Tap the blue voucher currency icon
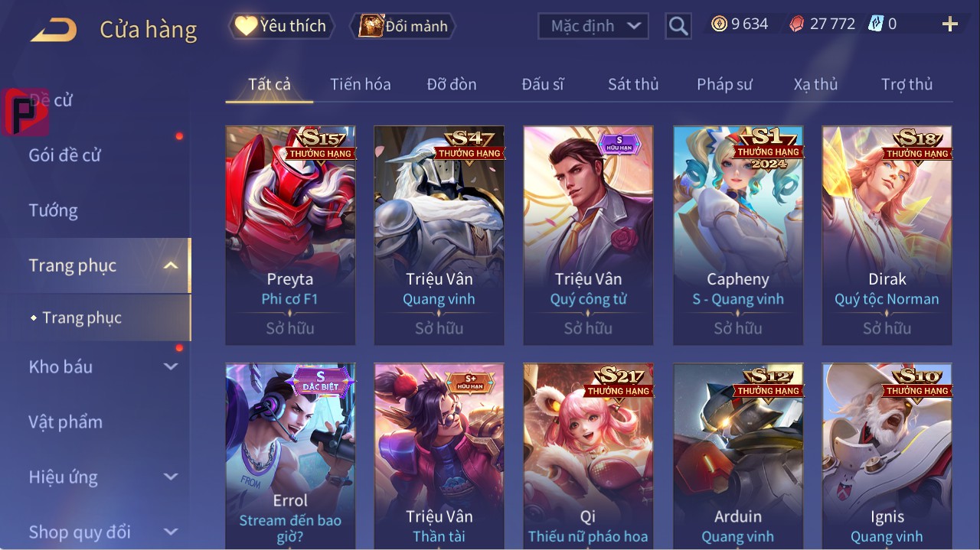This screenshot has width=980, height=550. (876, 24)
